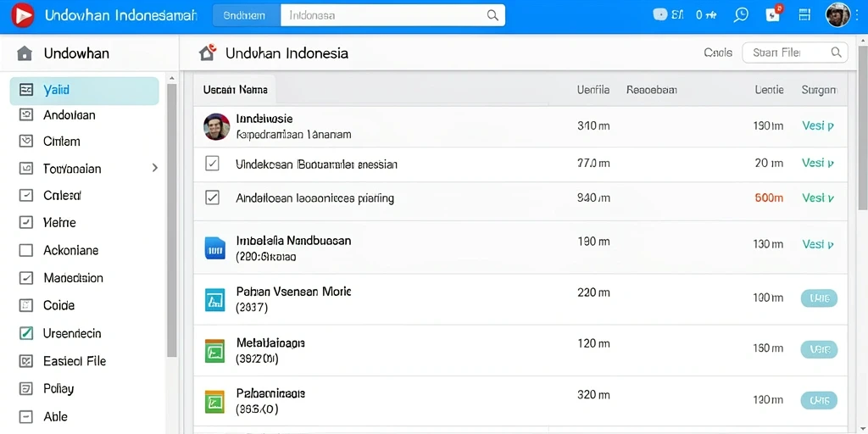Screen dimensions: 868x434
Task: Toggle the Ackonlane sidebar checkbox
Action: (26, 250)
